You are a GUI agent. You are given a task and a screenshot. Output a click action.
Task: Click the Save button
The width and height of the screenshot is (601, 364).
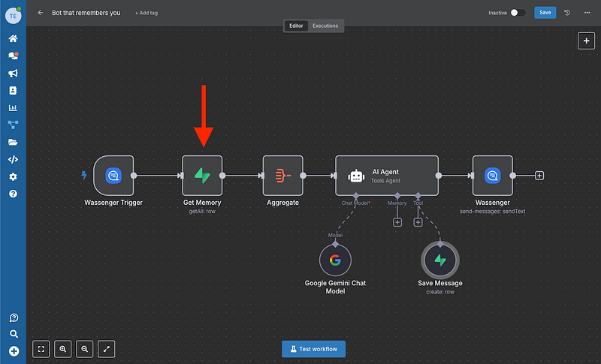tap(545, 13)
